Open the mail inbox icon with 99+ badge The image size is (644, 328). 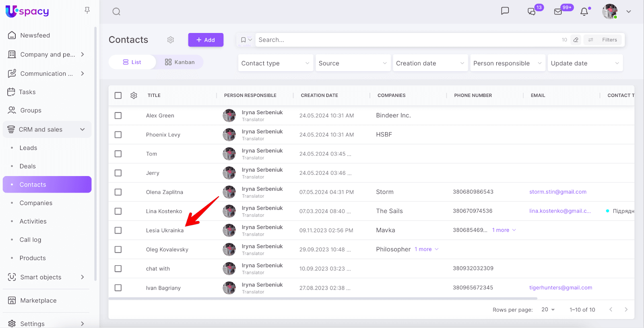coord(558,12)
